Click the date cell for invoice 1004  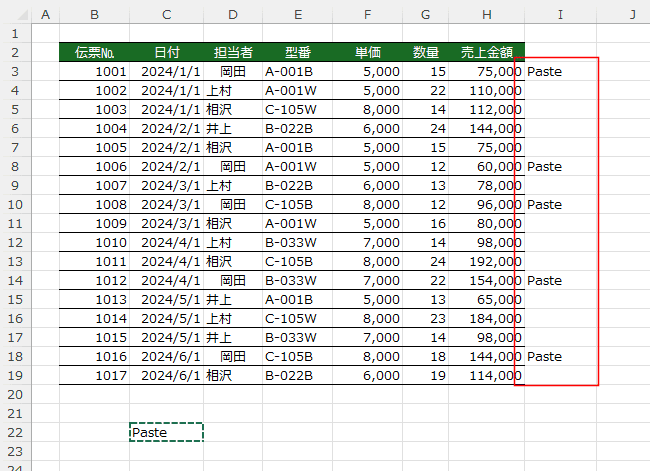(167, 129)
